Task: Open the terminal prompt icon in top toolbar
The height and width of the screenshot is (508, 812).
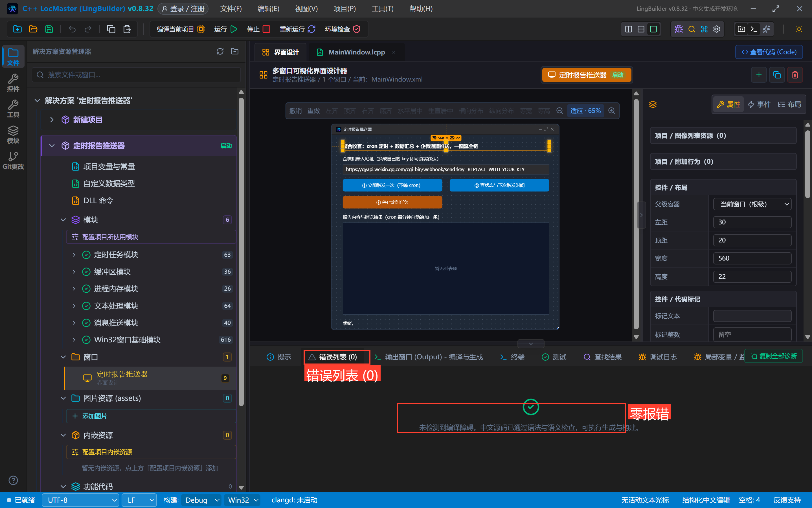Action: pyautogui.click(x=754, y=29)
